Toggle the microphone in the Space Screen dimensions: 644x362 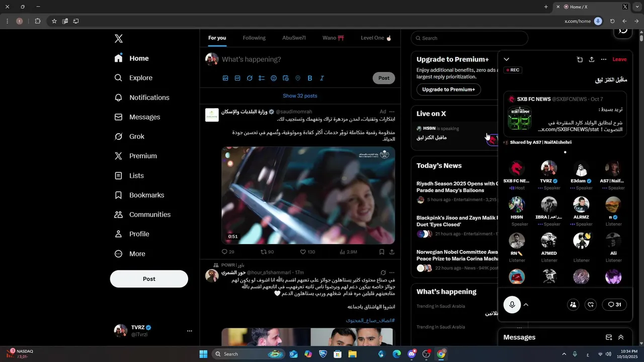(x=512, y=305)
